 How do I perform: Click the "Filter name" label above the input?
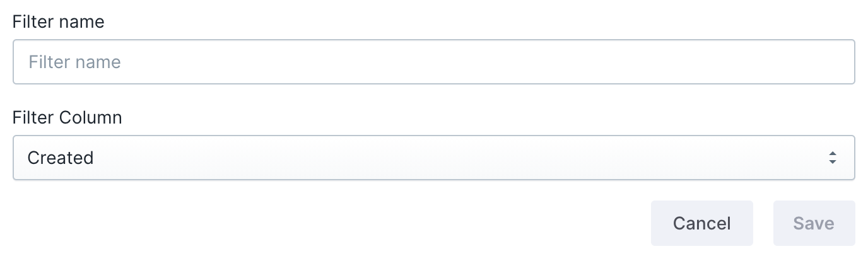coord(58,22)
